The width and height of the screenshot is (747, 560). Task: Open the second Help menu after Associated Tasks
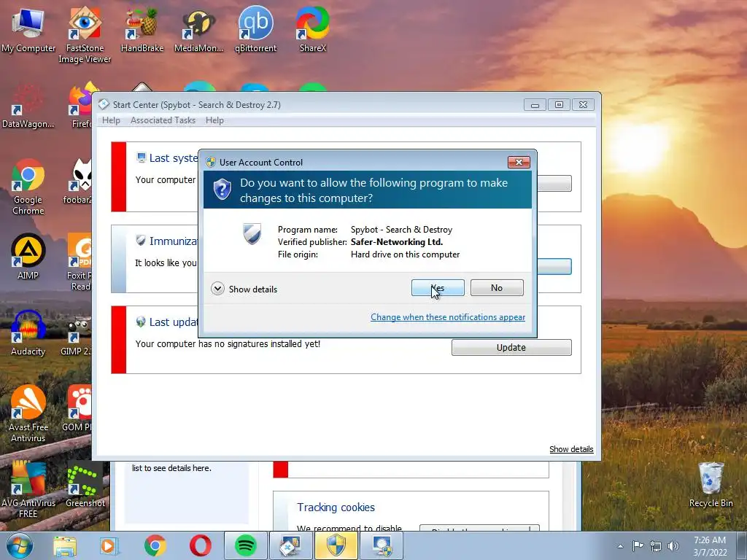pos(214,120)
